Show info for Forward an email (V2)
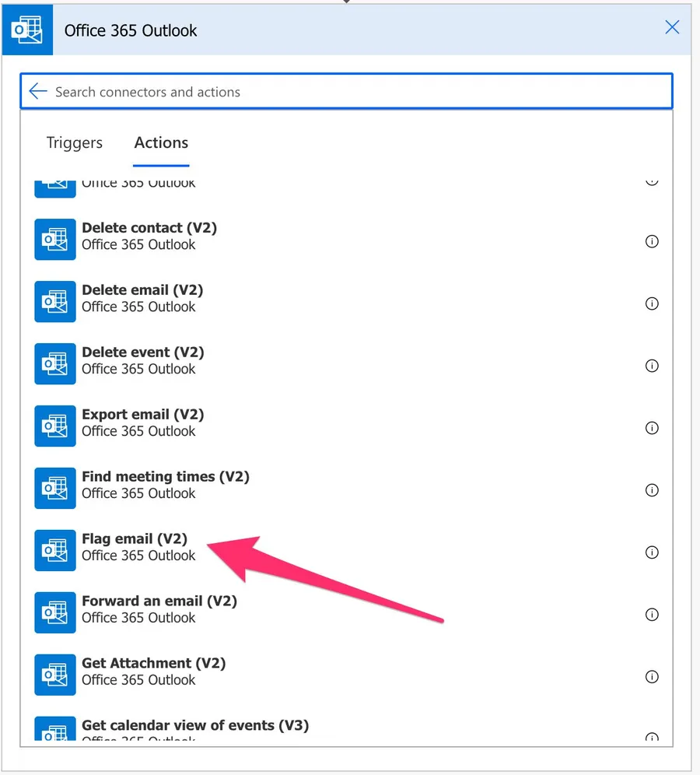The height and width of the screenshot is (775, 700). pyautogui.click(x=652, y=615)
